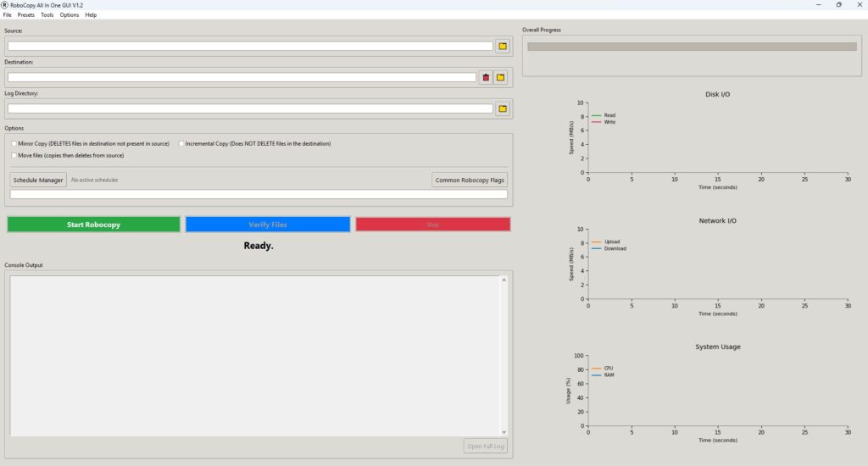Click the blue Verify Files button
868x466 pixels.
pos(267,225)
